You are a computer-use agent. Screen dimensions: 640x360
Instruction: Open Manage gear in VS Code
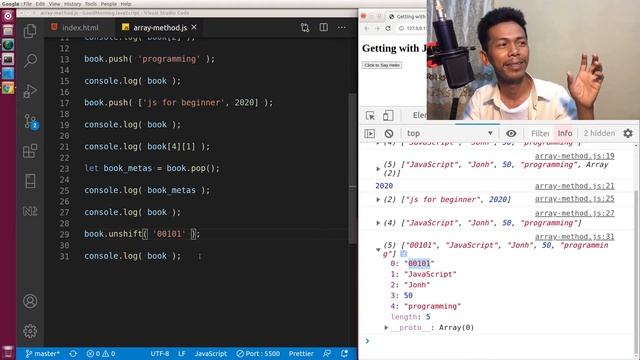[30, 331]
